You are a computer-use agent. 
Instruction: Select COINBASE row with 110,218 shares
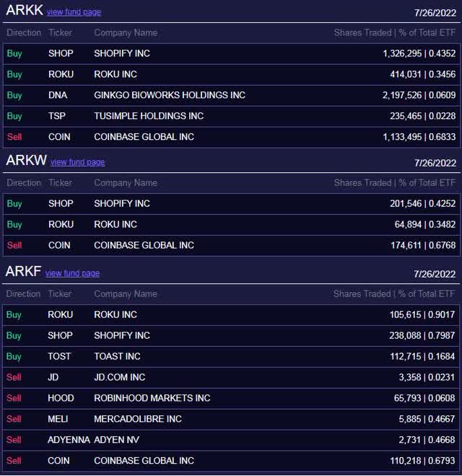click(231, 461)
